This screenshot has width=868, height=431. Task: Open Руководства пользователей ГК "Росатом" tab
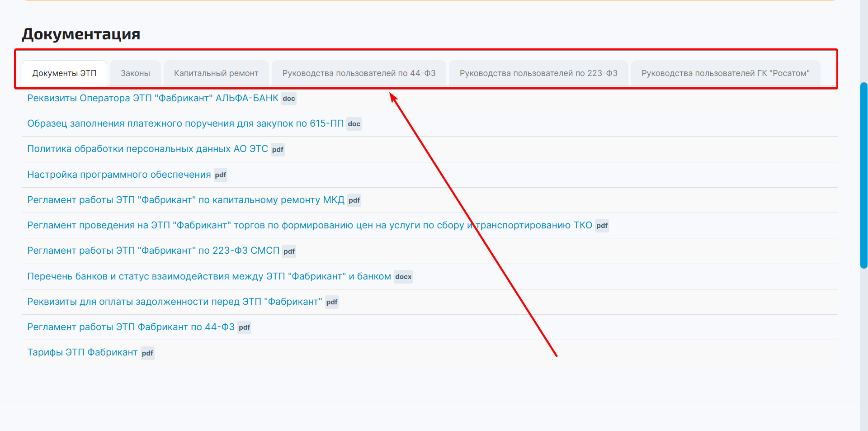point(726,73)
